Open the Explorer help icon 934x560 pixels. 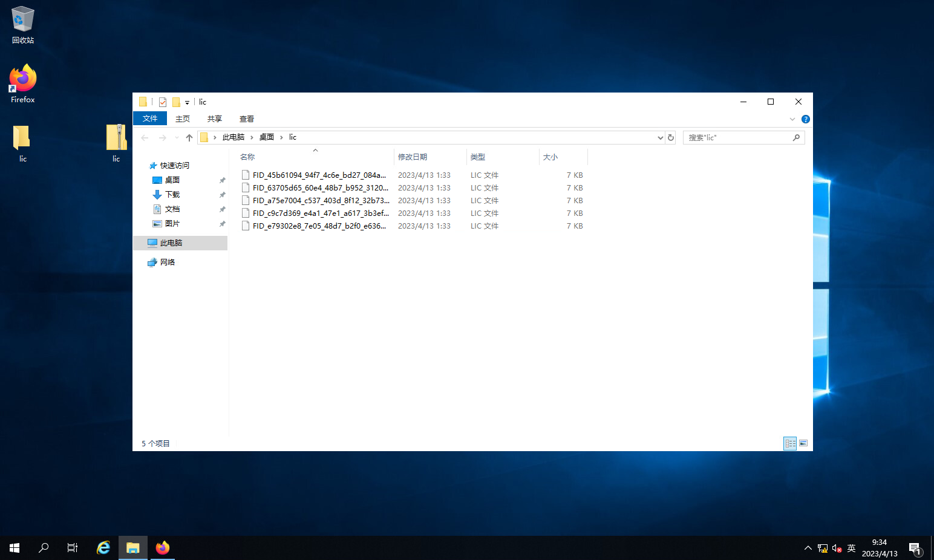point(805,119)
